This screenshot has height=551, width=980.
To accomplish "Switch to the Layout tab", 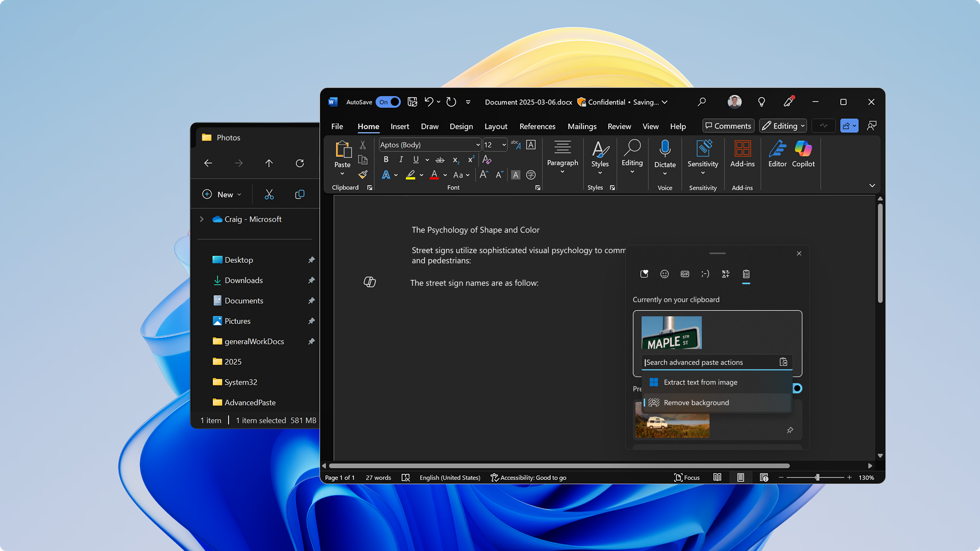I will pyautogui.click(x=496, y=127).
